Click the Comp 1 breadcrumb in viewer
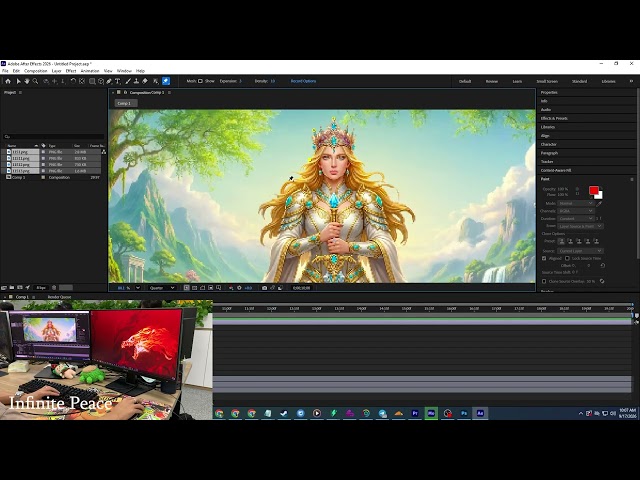The width and height of the screenshot is (640, 480). 124,104
